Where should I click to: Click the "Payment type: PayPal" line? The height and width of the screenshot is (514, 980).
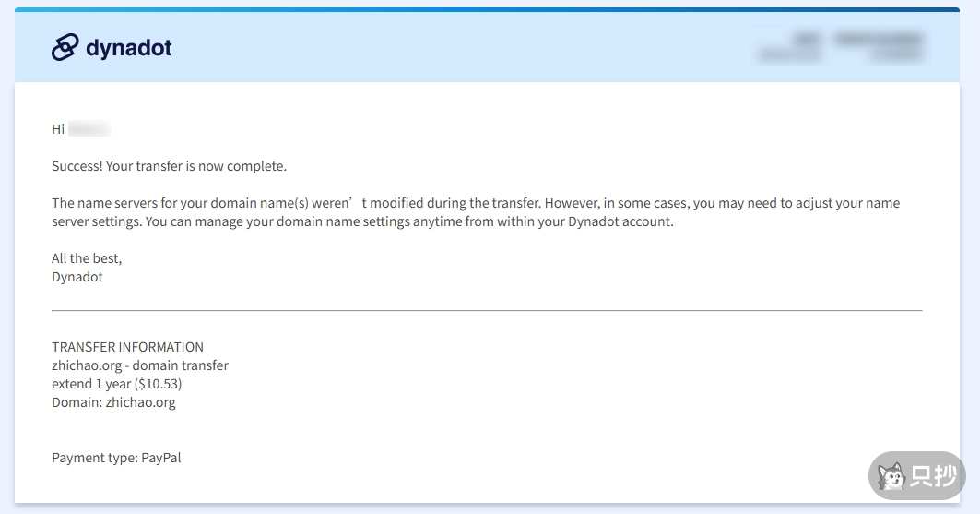point(116,458)
